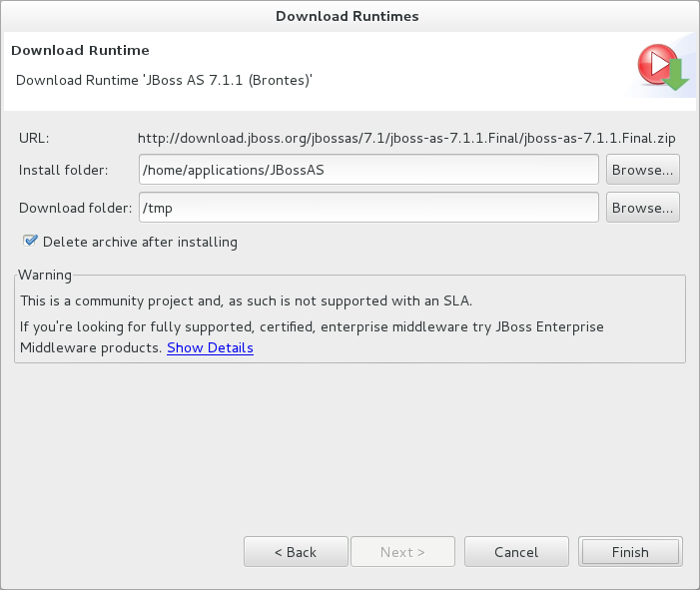Image resolution: width=700 pixels, height=590 pixels.
Task: Click the Download Runtime banner icon
Action: point(660,67)
